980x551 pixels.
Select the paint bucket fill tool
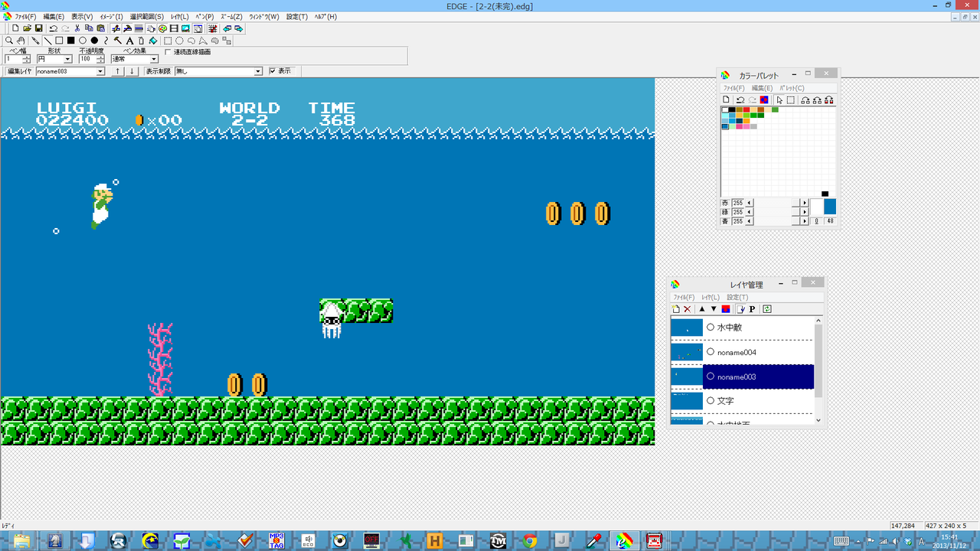coord(153,41)
